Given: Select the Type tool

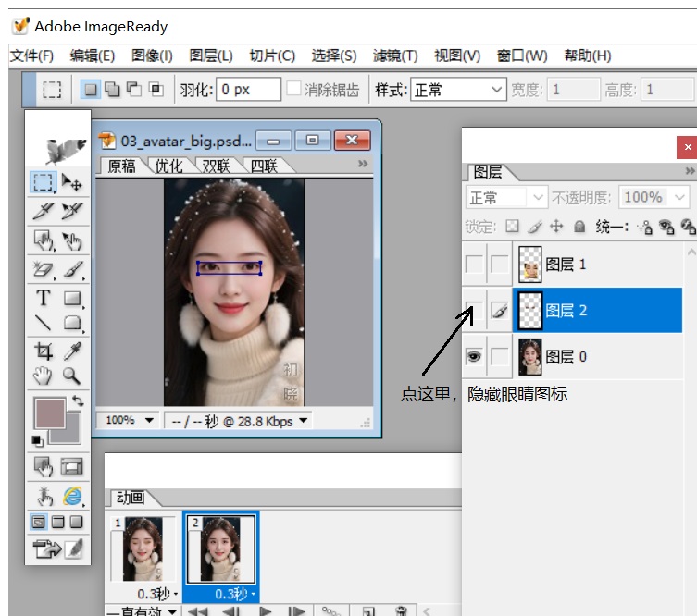Looking at the screenshot, I should click(43, 298).
